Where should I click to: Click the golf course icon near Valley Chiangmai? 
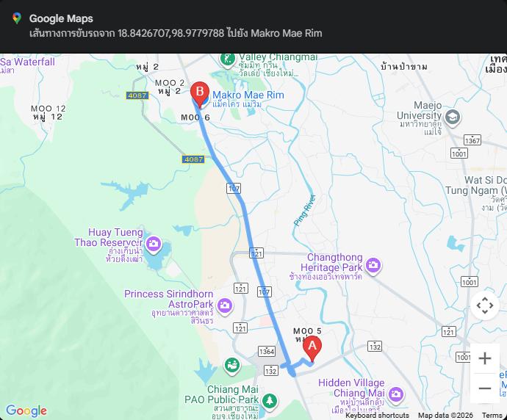(227, 59)
